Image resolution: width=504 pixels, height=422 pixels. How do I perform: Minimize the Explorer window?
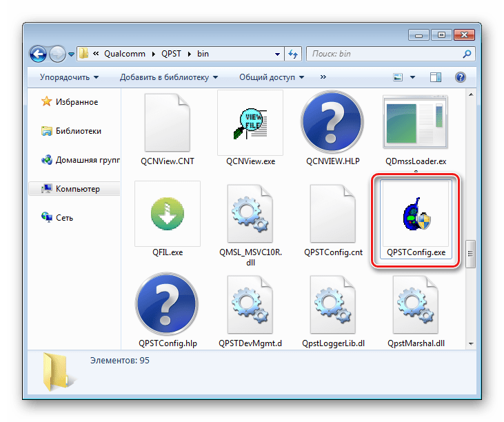tap(419, 34)
